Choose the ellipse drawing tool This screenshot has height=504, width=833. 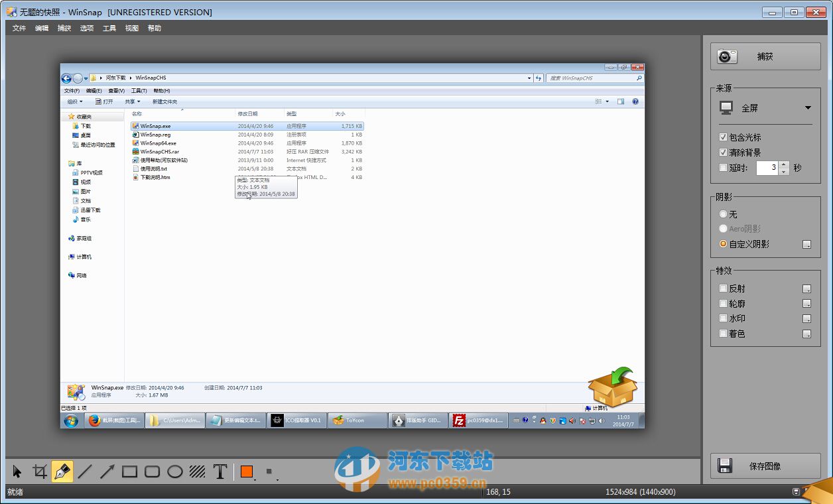[x=174, y=471]
